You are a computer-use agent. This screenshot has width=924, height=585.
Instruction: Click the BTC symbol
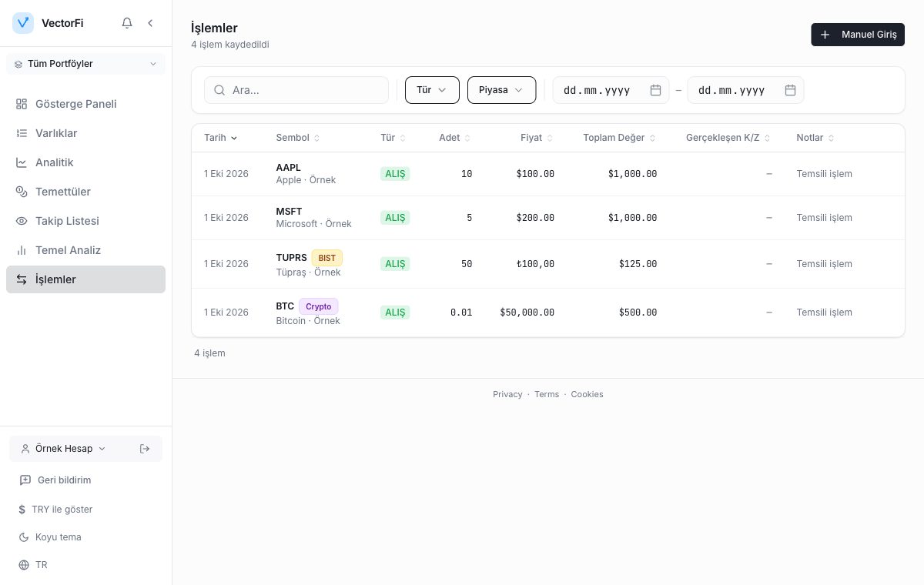click(285, 306)
